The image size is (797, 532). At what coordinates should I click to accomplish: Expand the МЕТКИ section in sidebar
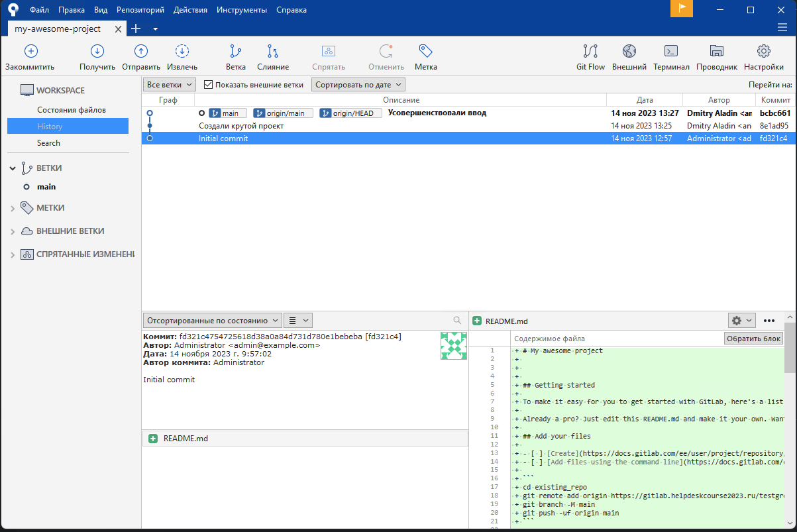(13, 208)
